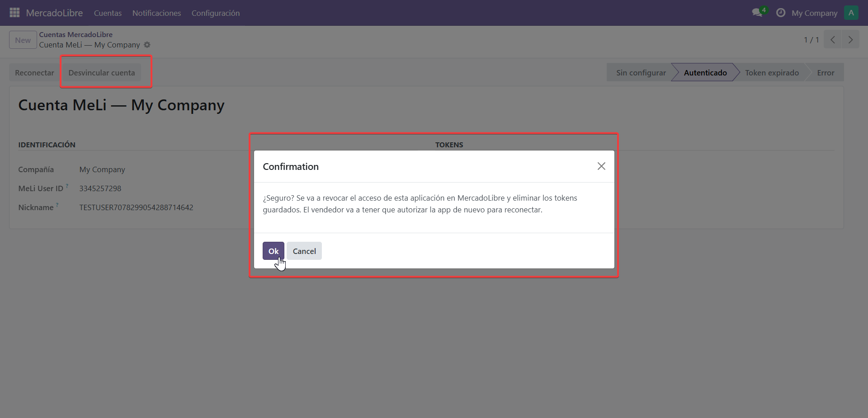
Task: Open the Cuentas menu
Action: tap(108, 13)
